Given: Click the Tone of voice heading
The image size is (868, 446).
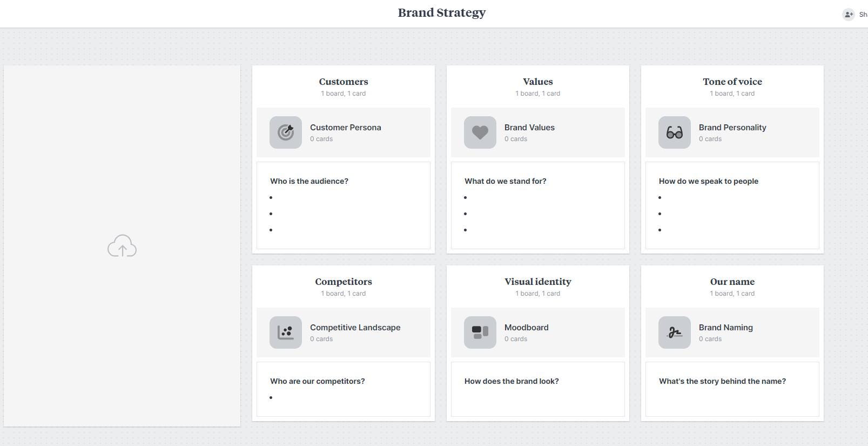Looking at the screenshot, I should click(x=732, y=82).
